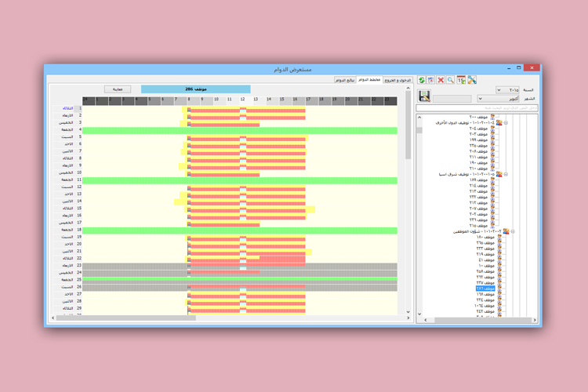Select employee موظف ٢٥٨ in the tree
Screen dimensions: 588x392
pos(485,271)
